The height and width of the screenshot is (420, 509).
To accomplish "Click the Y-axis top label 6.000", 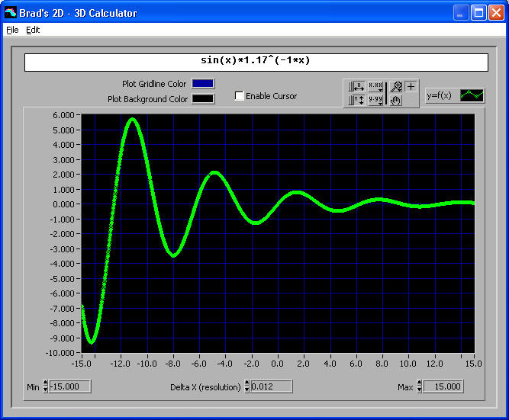I will pos(63,115).
